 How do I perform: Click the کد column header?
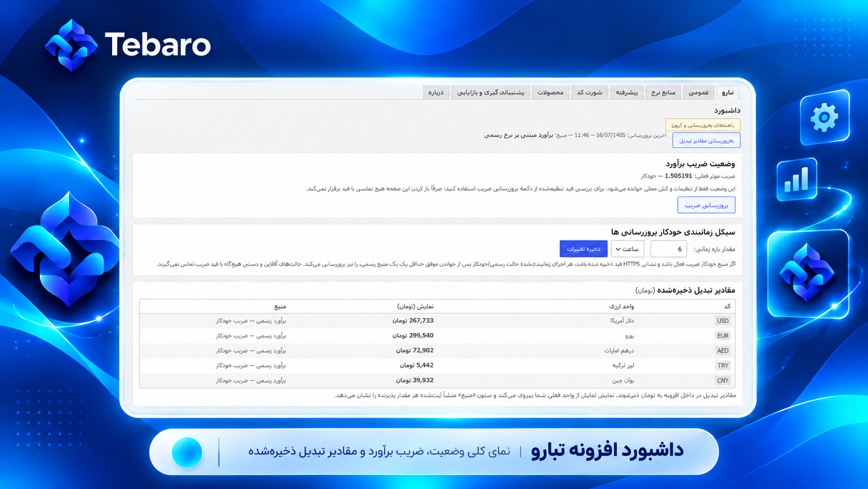(727, 306)
